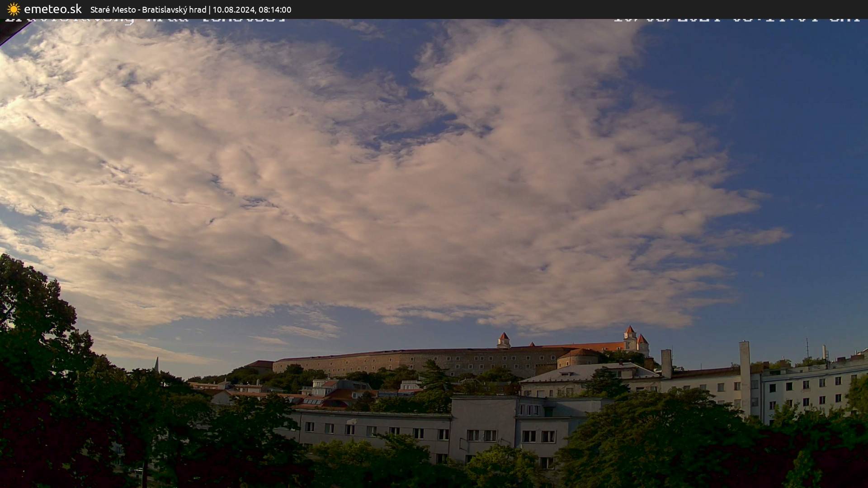Click the tallest castle tower with red roof
This screenshot has height=488, width=868.
pos(630,336)
